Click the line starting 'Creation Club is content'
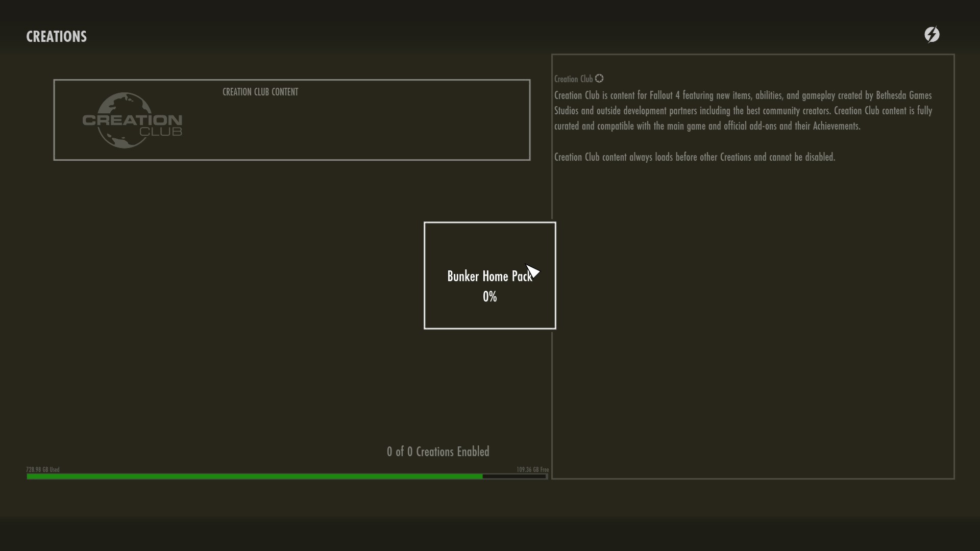The height and width of the screenshot is (551, 980). (x=743, y=95)
